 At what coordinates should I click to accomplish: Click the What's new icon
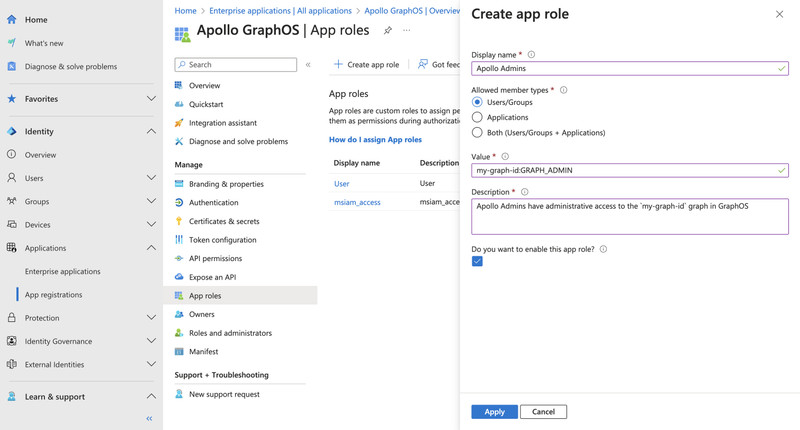coord(11,43)
